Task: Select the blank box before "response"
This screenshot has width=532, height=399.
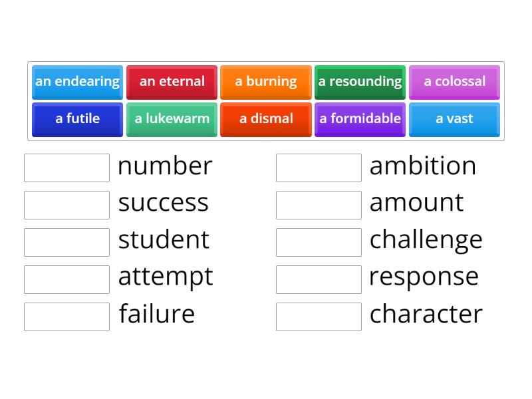Action: point(319,278)
